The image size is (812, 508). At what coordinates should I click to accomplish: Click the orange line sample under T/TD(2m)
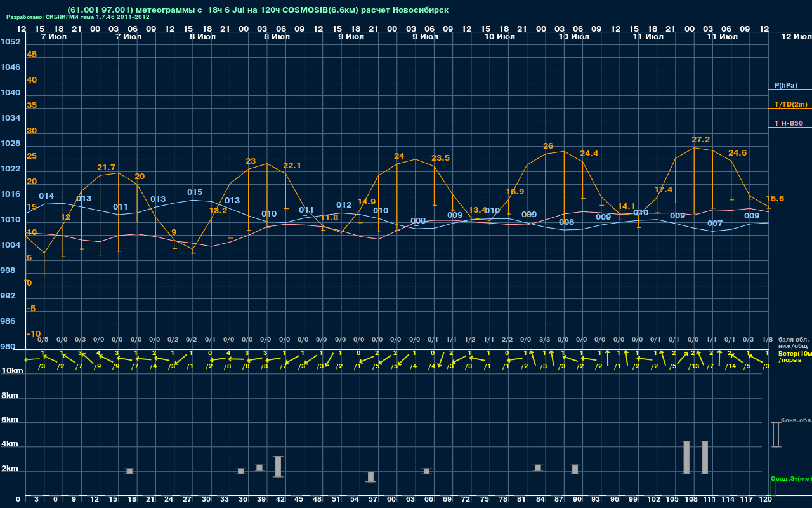(790, 109)
